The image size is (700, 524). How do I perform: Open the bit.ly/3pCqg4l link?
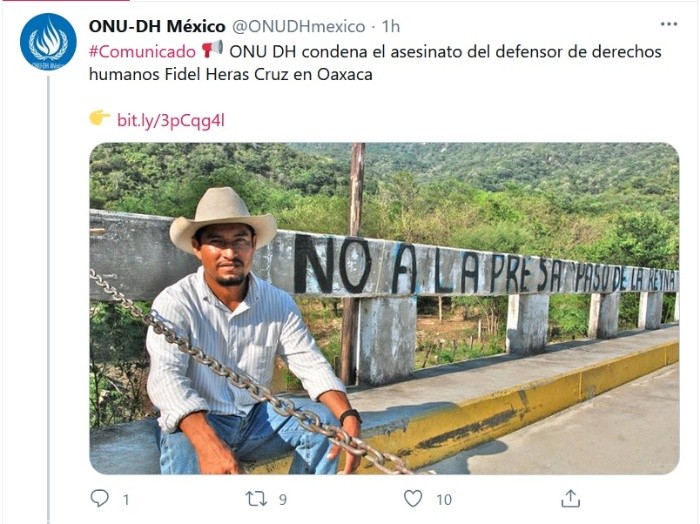[x=171, y=121]
